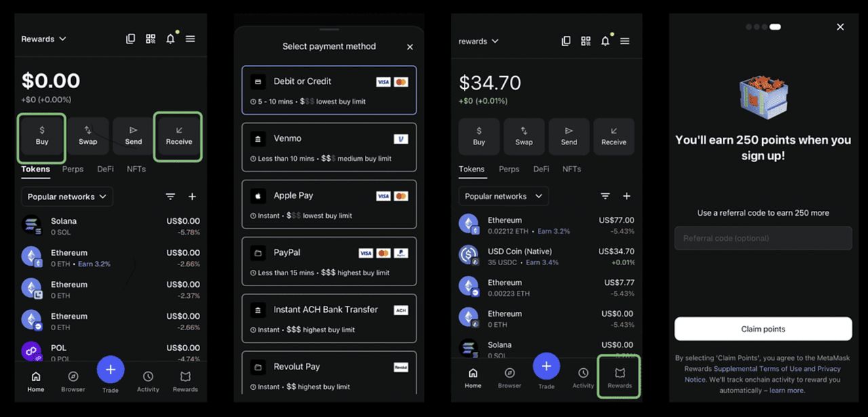Open the Ethereum US$77.00 token row
This screenshot has height=417, width=868.
point(547,225)
